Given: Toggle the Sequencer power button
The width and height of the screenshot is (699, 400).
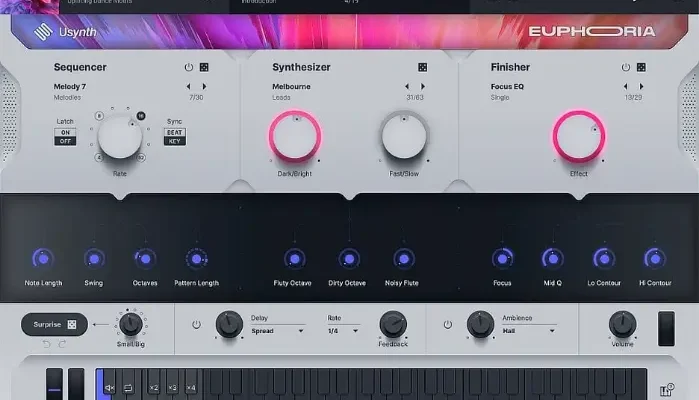Looking at the screenshot, I should pos(188,67).
